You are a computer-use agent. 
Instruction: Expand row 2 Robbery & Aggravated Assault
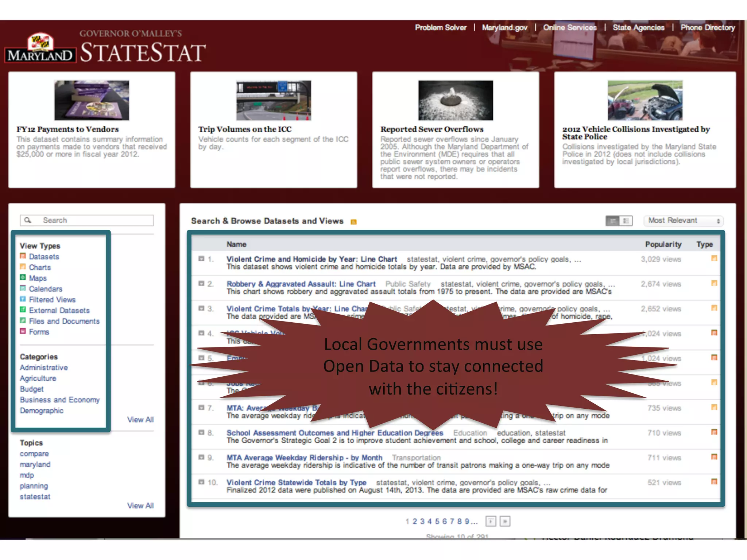pos(201,284)
